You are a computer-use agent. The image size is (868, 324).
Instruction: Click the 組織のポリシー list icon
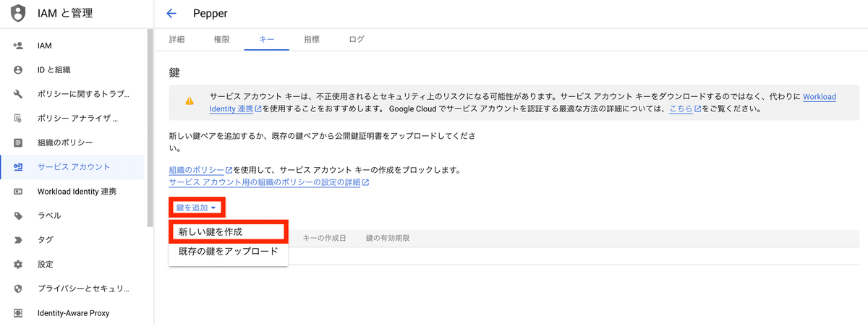tap(19, 142)
